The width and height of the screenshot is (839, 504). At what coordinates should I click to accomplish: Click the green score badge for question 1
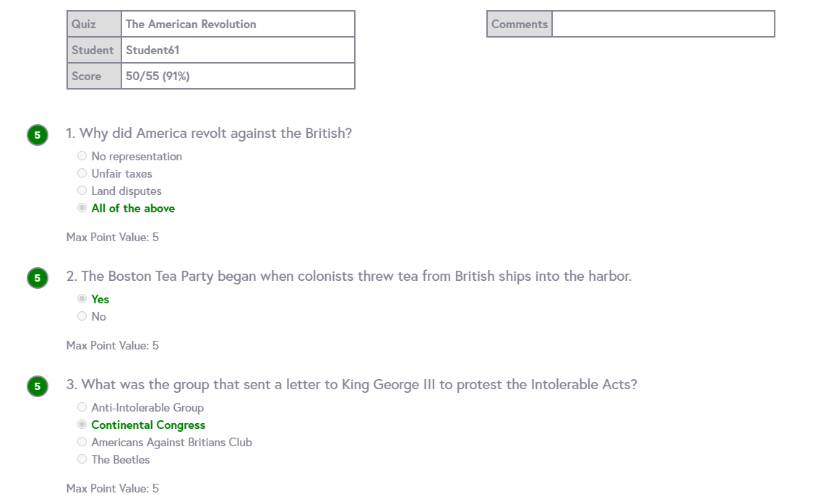pos(38,135)
